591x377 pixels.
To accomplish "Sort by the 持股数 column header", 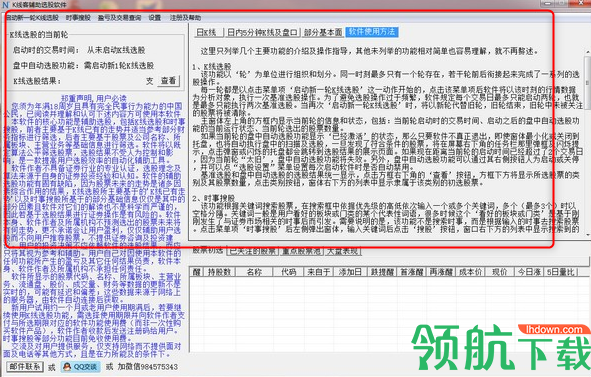I will pyautogui.click(x=219, y=272).
